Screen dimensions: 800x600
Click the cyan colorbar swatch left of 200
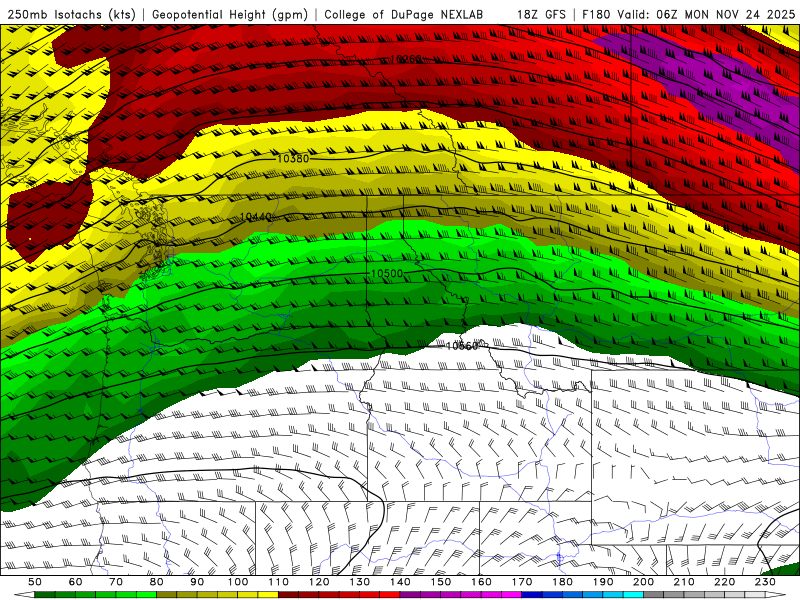point(633,595)
